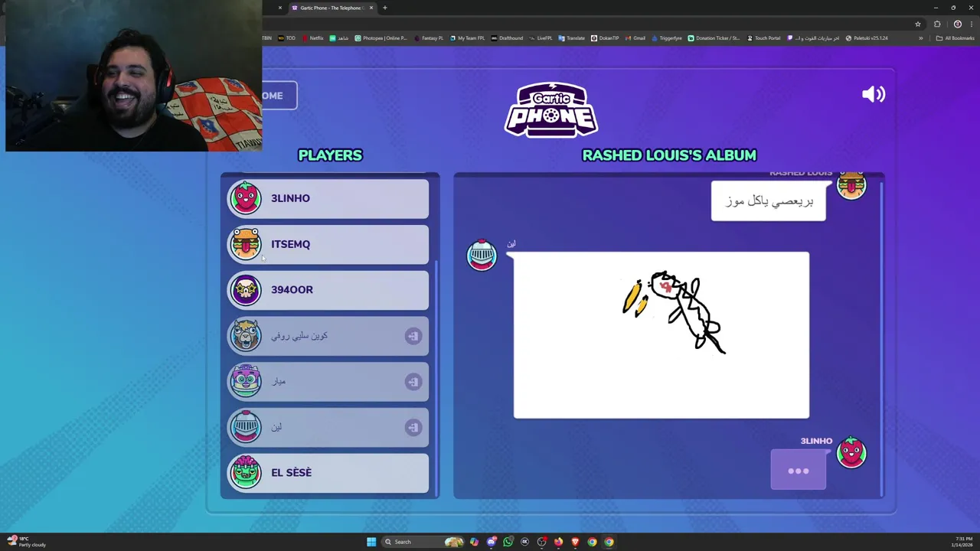Image resolution: width=980 pixels, height=551 pixels.
Task: Open the weather widget on the taskbar
Action: [26, 542]
